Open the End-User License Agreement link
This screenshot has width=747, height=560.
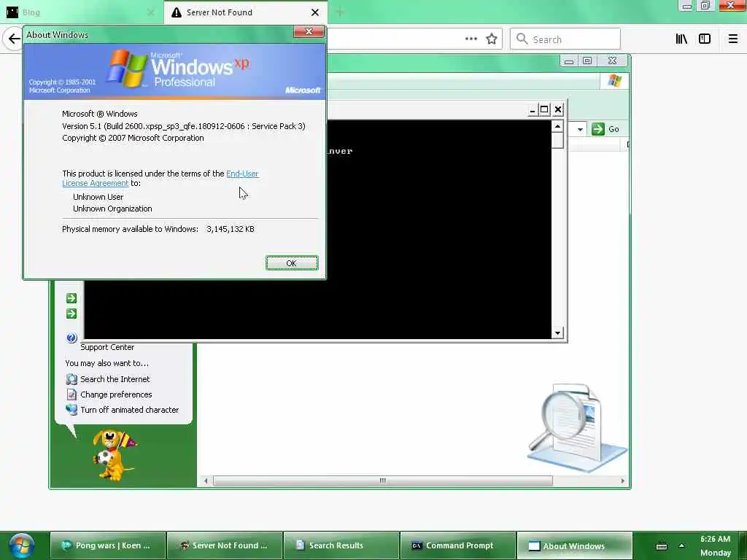click(160, 178)
